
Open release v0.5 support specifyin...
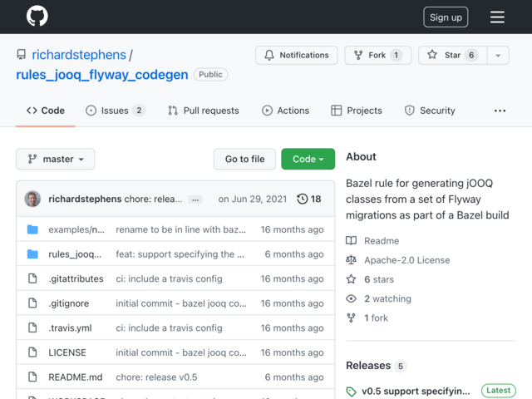point(416,391)
